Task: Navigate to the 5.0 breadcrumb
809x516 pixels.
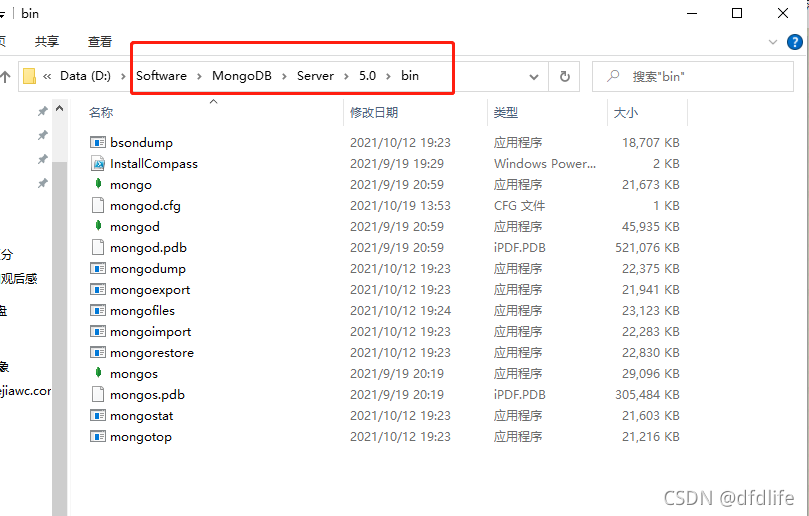Action: [x=367, y=76]
